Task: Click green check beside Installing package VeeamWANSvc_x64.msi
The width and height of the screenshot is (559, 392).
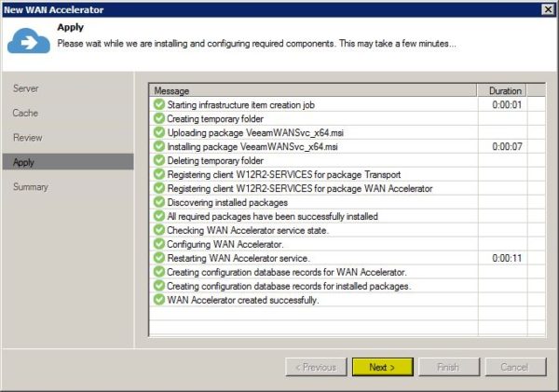Action: coord(159,146)
